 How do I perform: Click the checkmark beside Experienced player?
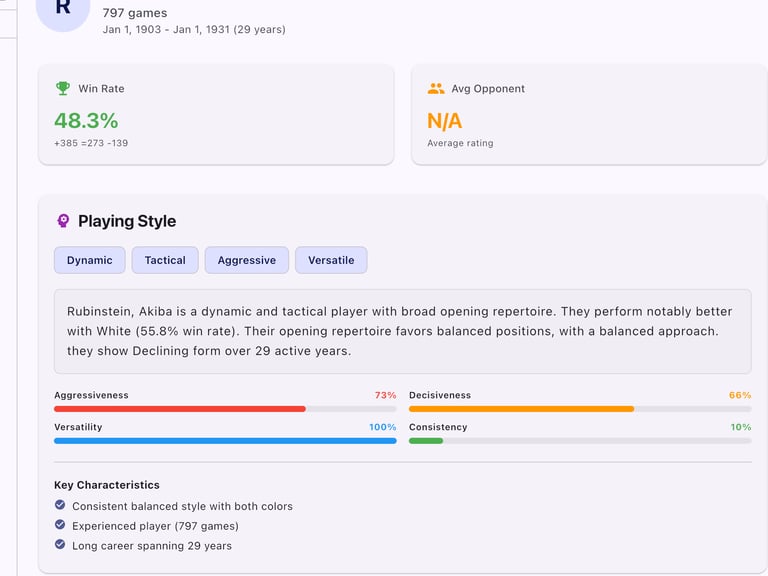60,525
